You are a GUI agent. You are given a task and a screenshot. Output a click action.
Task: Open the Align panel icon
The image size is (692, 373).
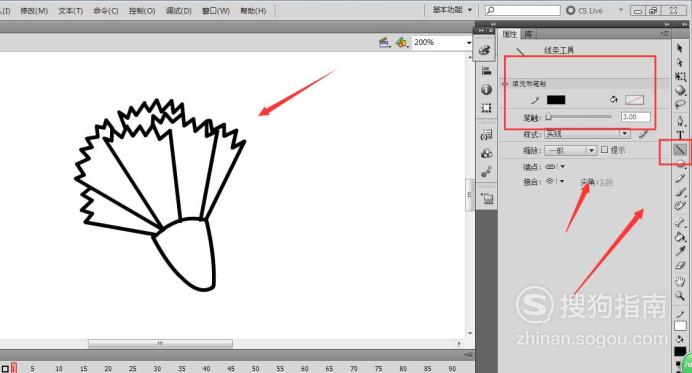(x=486, y=71)
